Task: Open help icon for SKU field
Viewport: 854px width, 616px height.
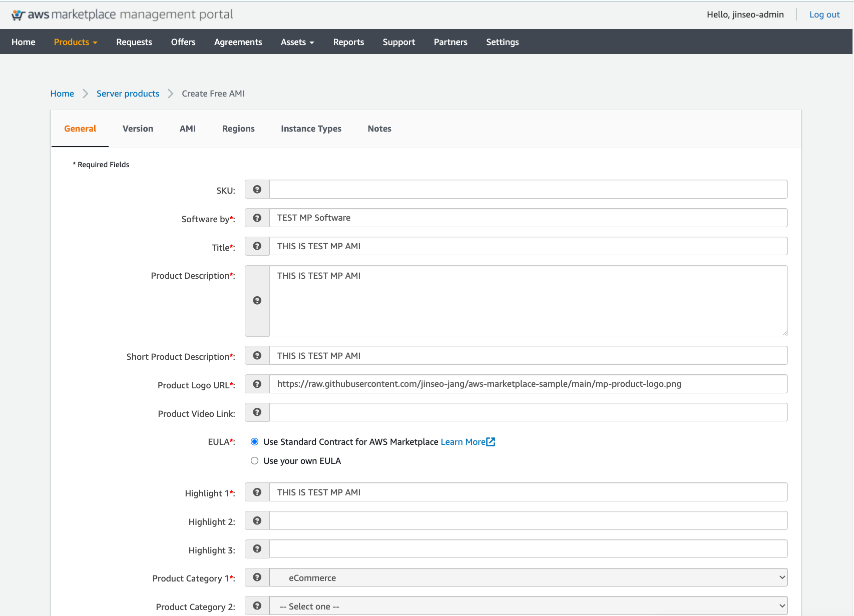Action: click(257, 189)
